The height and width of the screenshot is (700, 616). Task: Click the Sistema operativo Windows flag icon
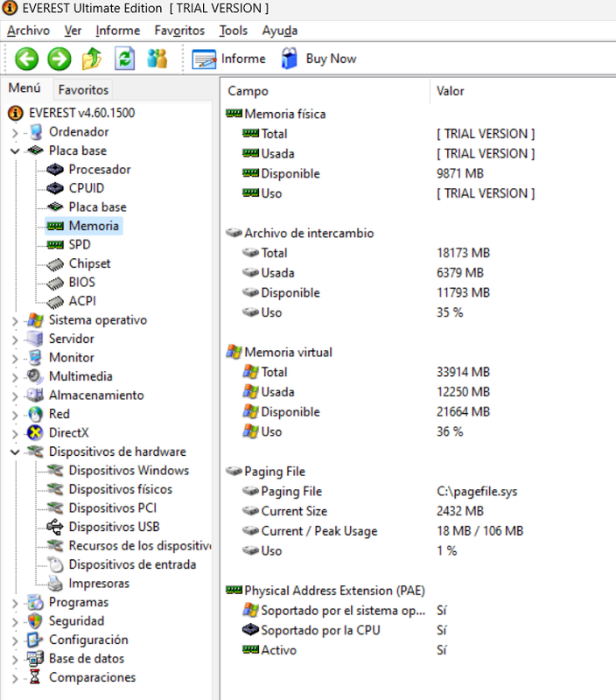(35, 320)
